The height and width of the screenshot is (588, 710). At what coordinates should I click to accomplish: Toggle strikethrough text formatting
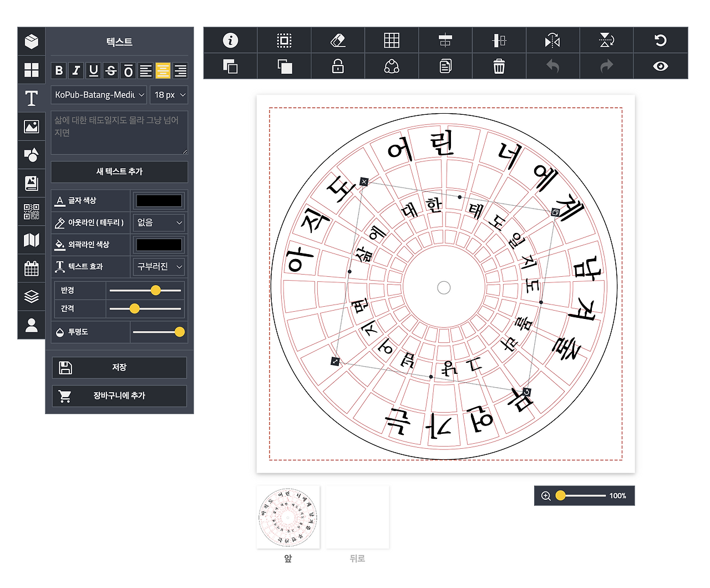coord(110,70)
